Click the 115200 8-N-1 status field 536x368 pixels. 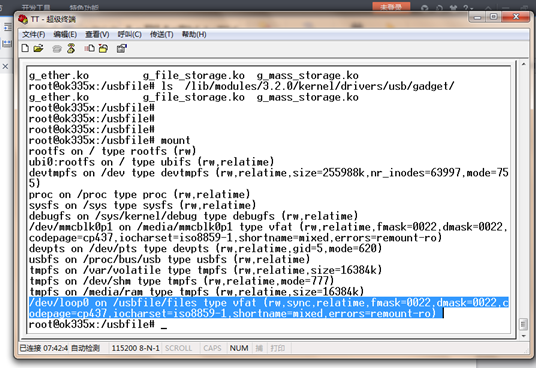pos(135,348)
